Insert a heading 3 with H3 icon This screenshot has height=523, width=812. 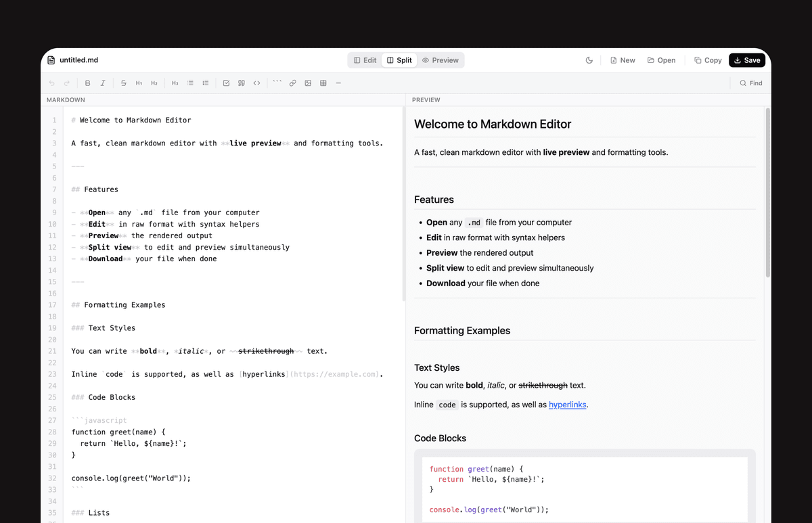(x=175, y=83)
